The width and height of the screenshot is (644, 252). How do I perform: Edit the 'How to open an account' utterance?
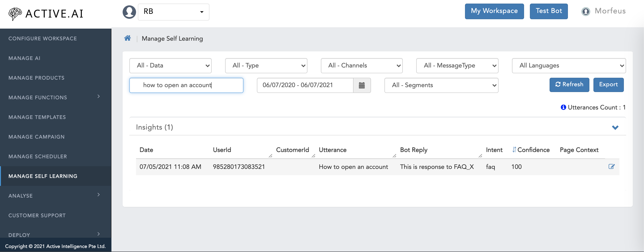[612, 166]
